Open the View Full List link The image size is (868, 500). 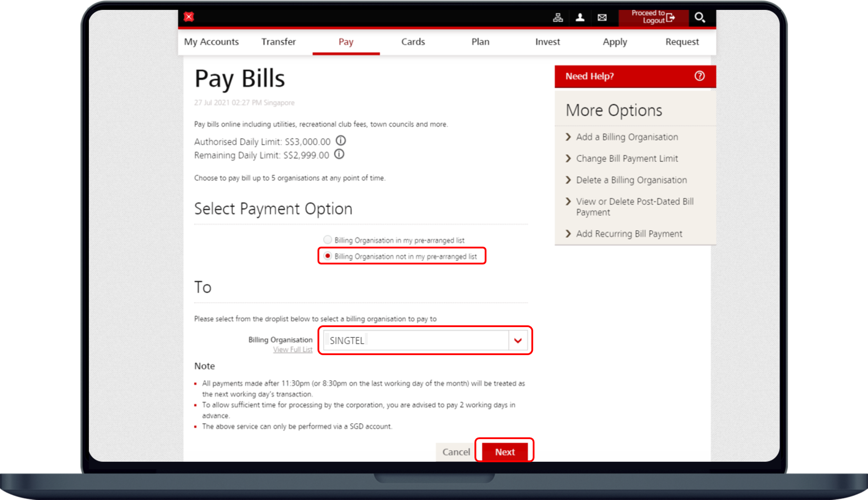293,350
